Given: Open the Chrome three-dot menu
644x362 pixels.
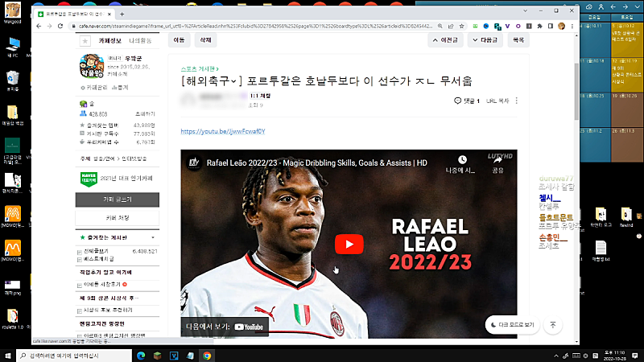Looking at the screenshot, I should [x=572, y=26].
